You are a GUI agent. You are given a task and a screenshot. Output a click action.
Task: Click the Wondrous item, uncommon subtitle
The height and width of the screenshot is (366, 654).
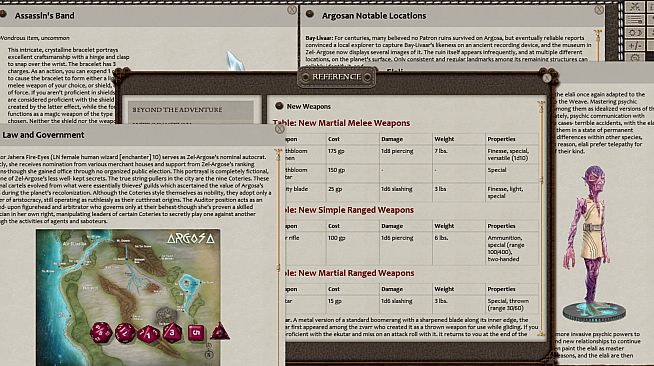[x=34, y=38]
